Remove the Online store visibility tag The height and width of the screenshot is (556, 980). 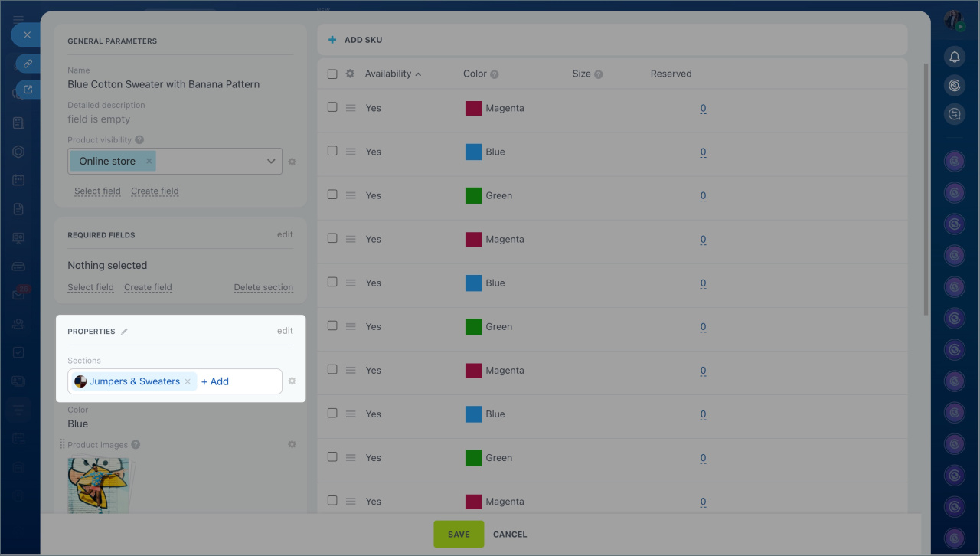pyautogui.click(x=149, y=162)
